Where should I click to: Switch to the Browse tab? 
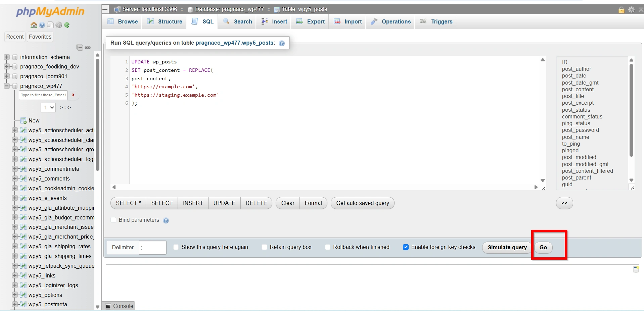point(123,21)
